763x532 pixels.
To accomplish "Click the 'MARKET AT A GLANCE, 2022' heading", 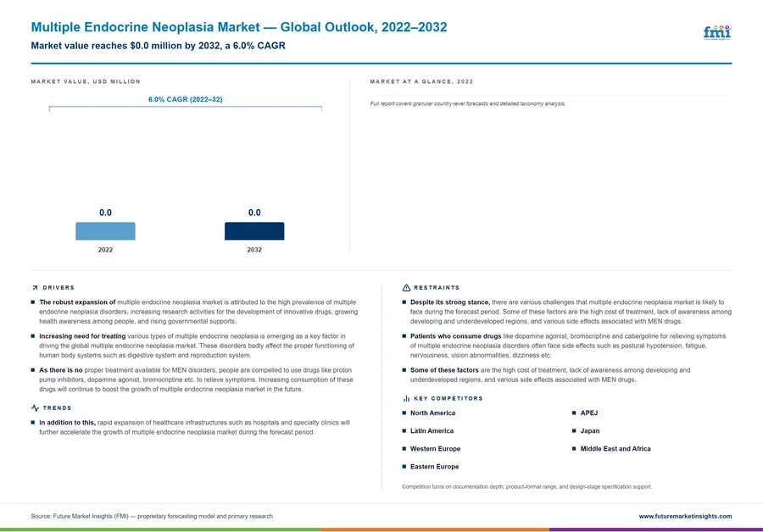I will click(421, 81).
